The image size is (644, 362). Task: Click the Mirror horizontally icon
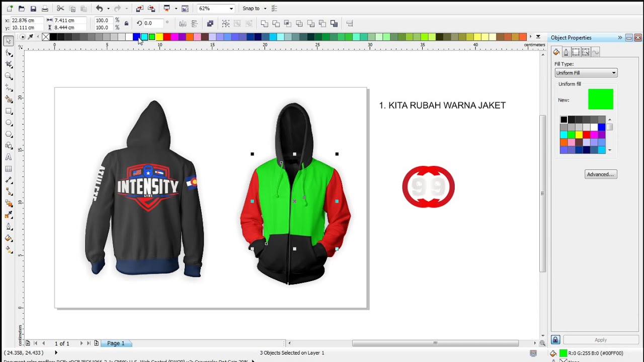183,23
